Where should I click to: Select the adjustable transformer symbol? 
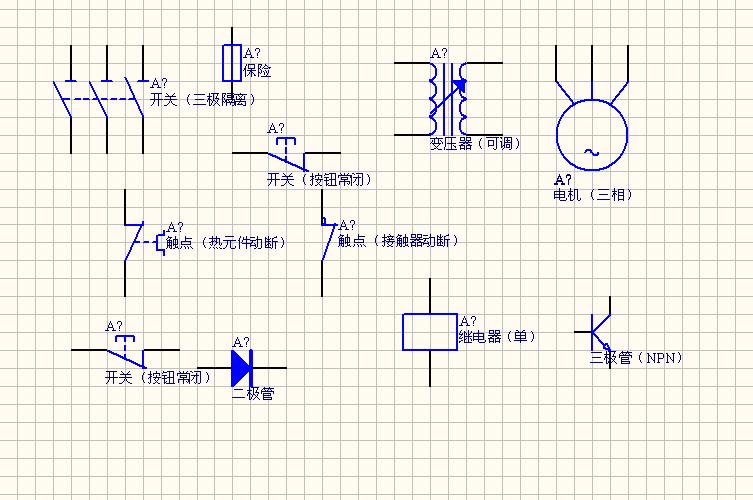click(447, 98)
